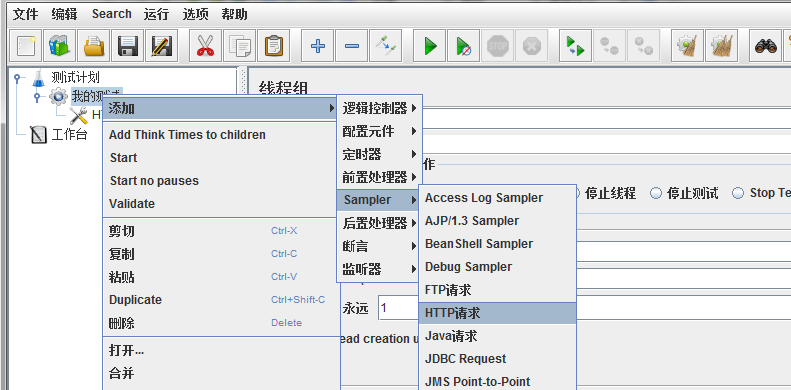Click the Toggle enable/disable icon
791x390 pixels.
[x=385, y=46]
